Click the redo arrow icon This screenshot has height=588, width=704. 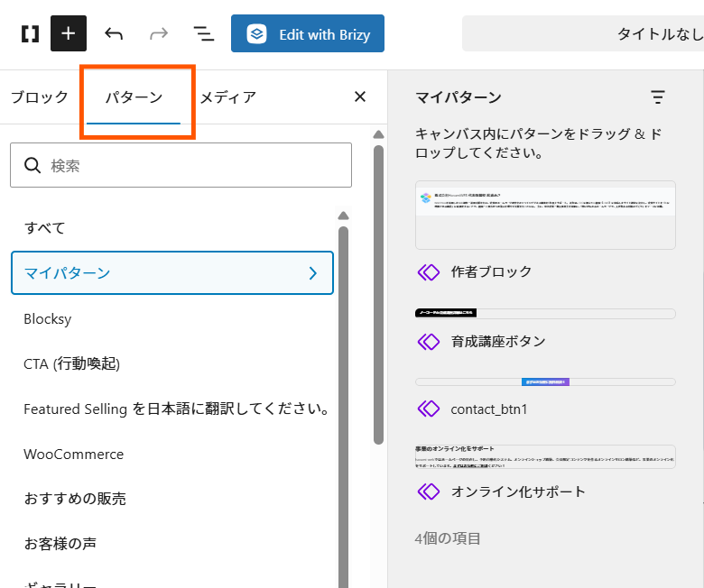[x=159, y=34]
